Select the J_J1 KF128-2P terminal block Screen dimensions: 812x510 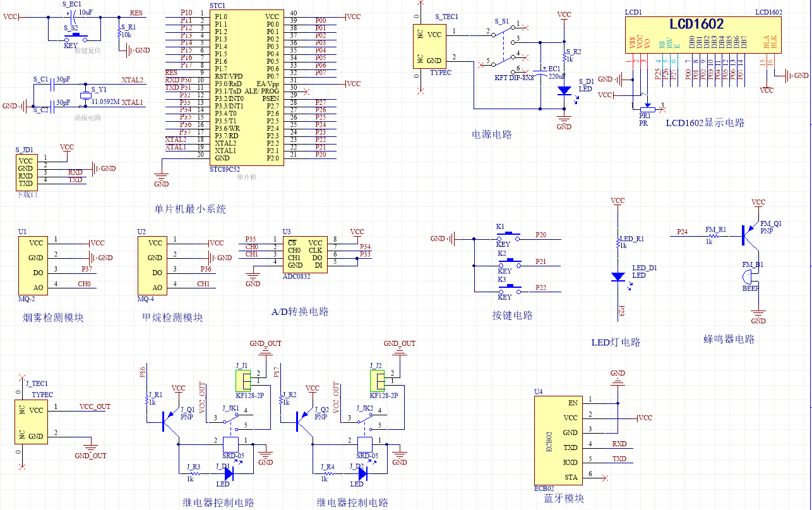coord(242,381)
